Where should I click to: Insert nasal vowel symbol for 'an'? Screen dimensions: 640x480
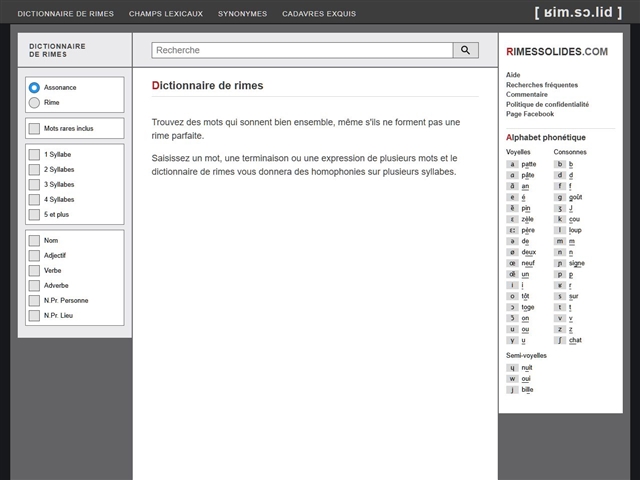coord(512,186)
